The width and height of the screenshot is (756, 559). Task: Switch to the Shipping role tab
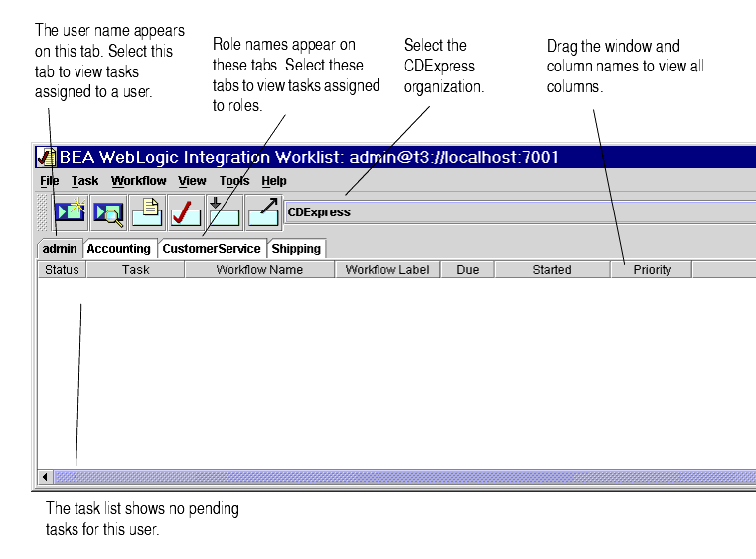point(296,249)
